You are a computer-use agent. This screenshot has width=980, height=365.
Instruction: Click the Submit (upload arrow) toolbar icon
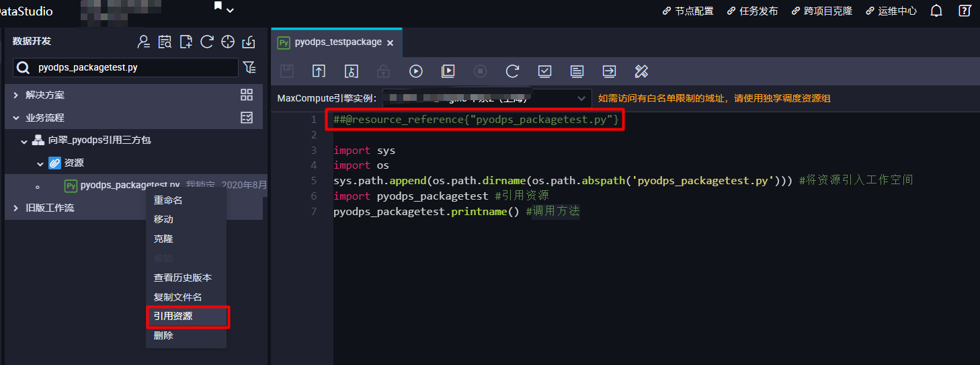(319, 71)
